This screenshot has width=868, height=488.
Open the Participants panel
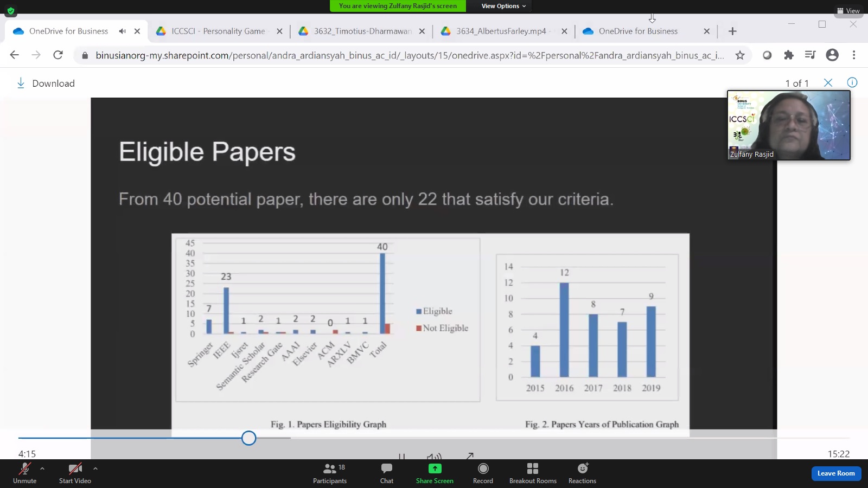(330, 473)
